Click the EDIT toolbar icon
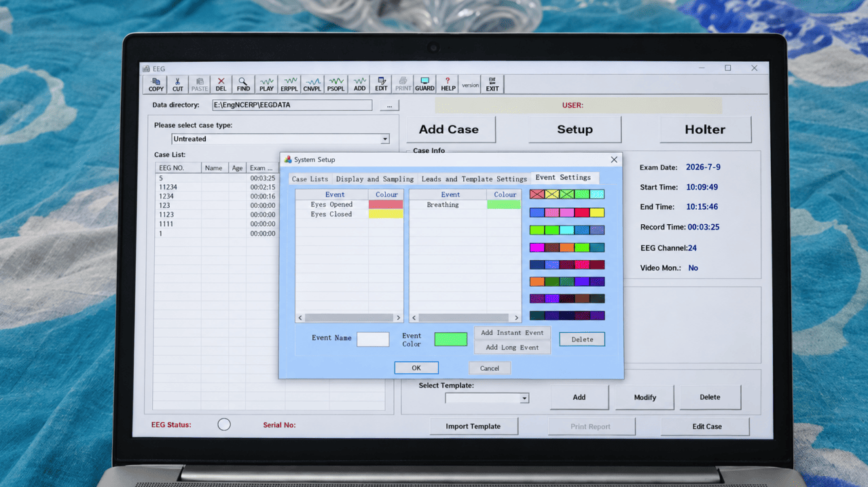The image size is (868, 487). pyautogui.click(x=381, y=84)
